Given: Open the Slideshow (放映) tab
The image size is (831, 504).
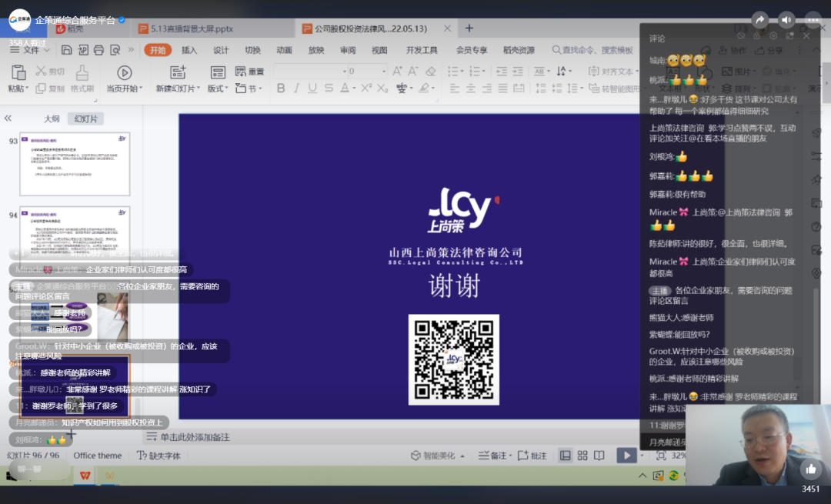Looking at the screenshot, I should pos(316,50).
